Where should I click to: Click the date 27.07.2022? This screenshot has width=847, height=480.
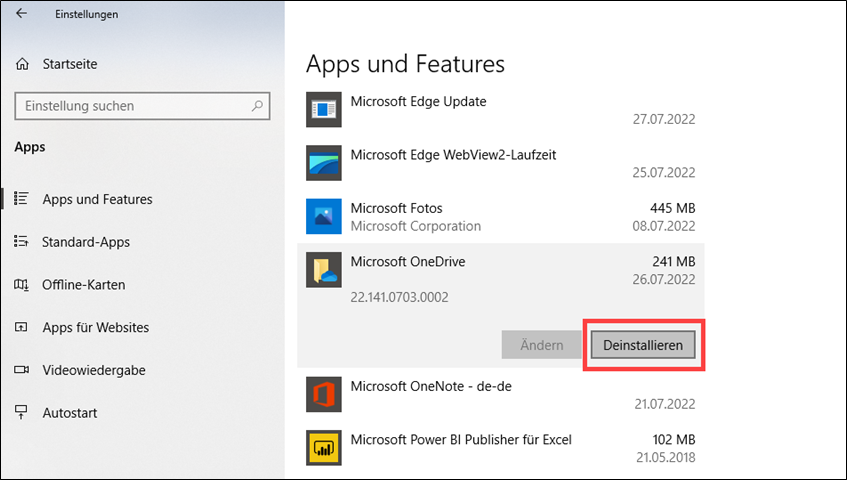coord(664,119)
